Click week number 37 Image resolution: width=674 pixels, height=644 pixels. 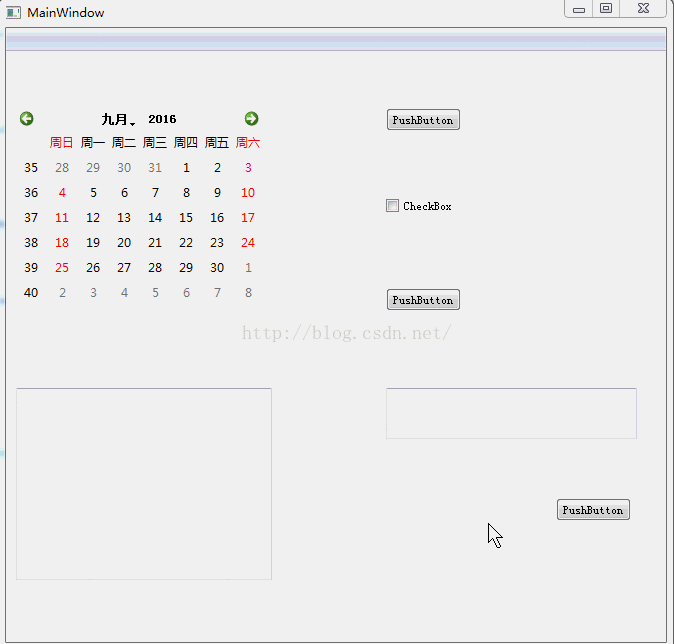31,218
